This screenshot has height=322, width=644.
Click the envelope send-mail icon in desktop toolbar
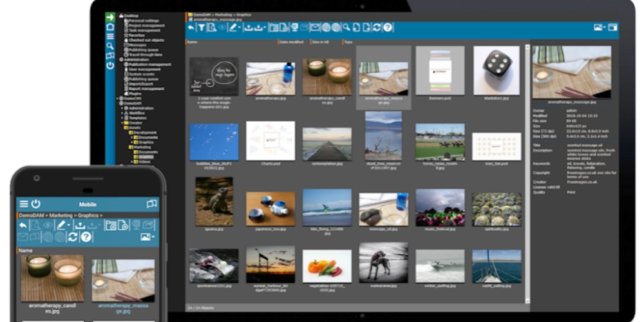click(x=315, y=28)
